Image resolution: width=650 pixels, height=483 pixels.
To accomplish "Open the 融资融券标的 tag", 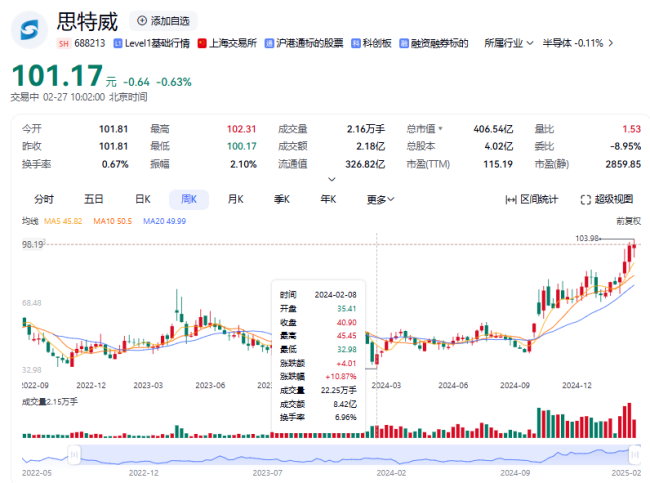I will [x=434, y=44].
